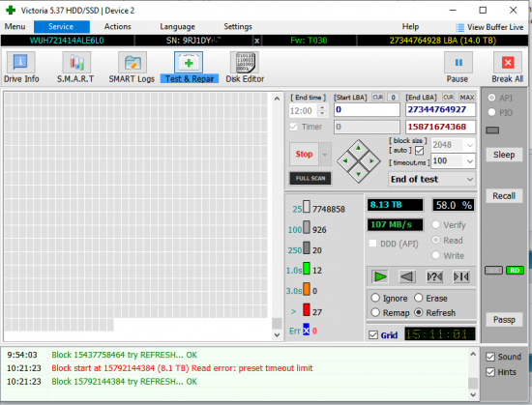This screenshot has height=405, width=532.
Task: Click the End time spinner arrows
Action: click(x=322, y=110)
